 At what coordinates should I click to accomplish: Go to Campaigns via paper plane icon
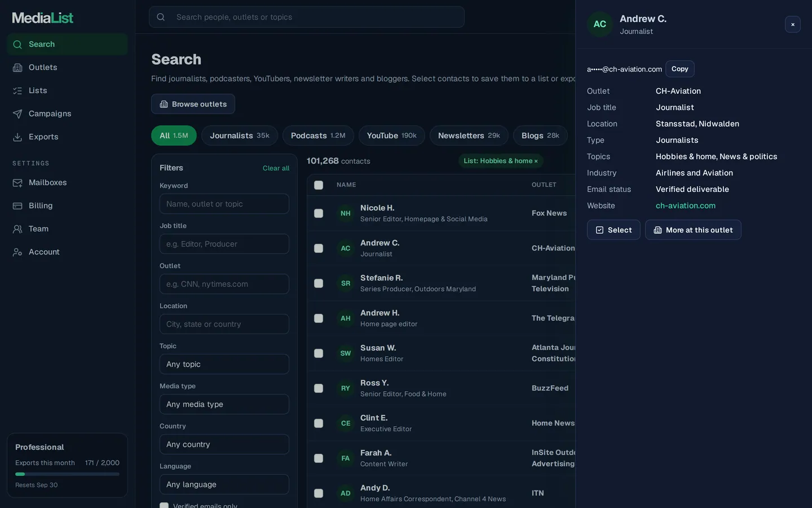[17, 113]
